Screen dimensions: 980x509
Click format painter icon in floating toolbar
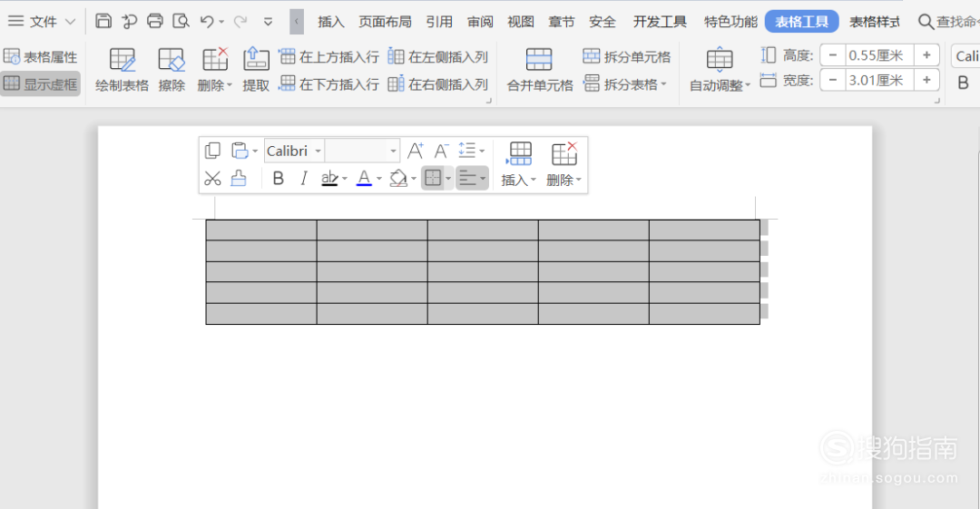(x=239, y=179)
